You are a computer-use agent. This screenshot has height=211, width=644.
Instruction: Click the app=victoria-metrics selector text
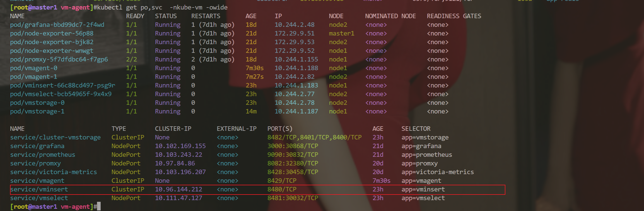pyautogui.click(x=438, y=172)
